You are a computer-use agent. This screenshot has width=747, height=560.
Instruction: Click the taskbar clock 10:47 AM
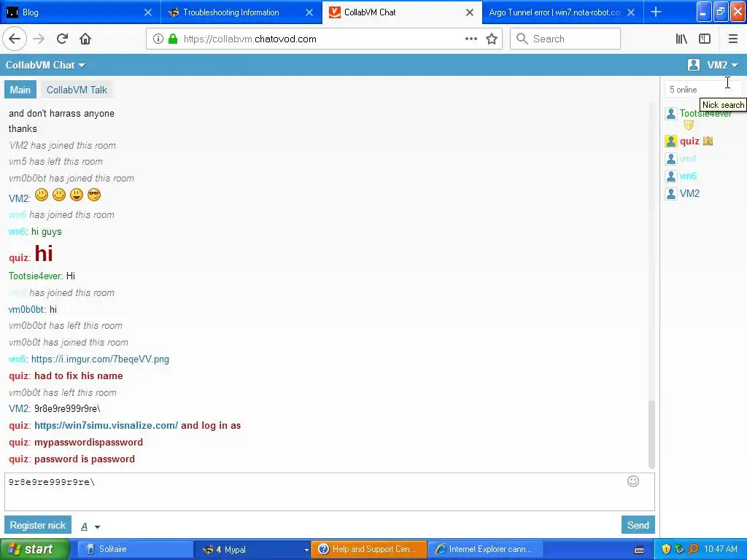click(721, 549)
